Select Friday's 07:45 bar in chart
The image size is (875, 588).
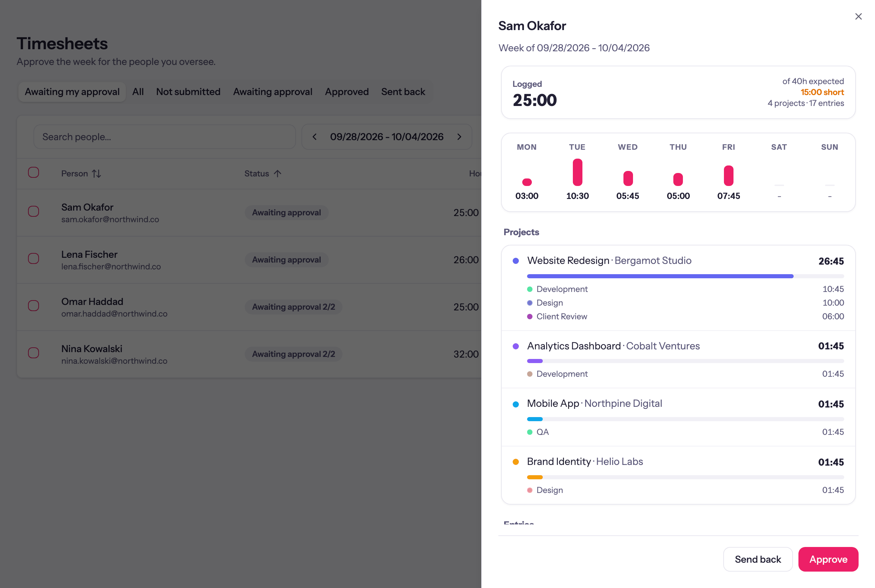point(728,175)
